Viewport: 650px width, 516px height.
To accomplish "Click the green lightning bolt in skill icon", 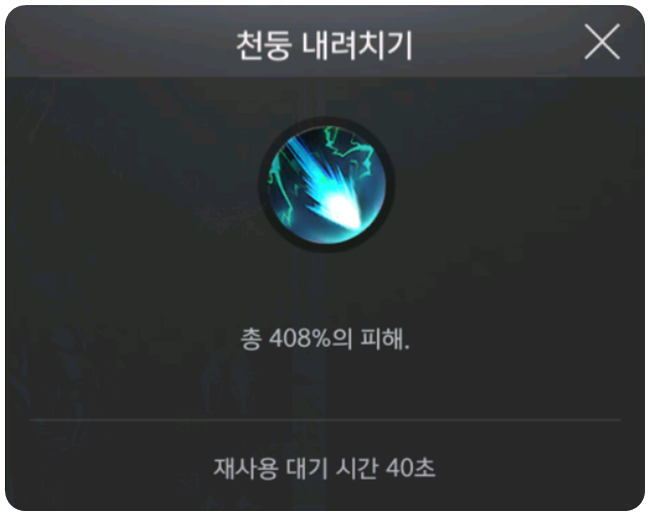I will 350,147.
